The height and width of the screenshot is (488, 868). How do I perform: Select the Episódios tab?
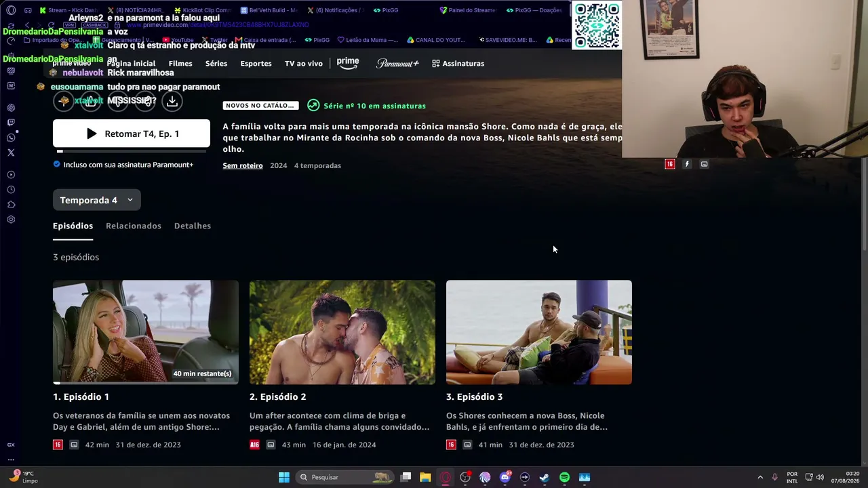click(x=73, y=226)
